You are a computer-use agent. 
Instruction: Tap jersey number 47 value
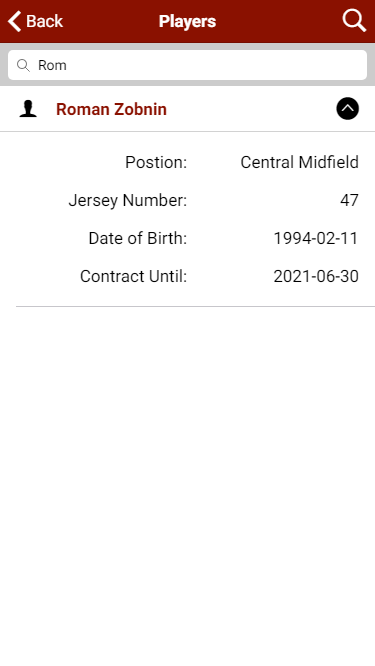point(349,200)
